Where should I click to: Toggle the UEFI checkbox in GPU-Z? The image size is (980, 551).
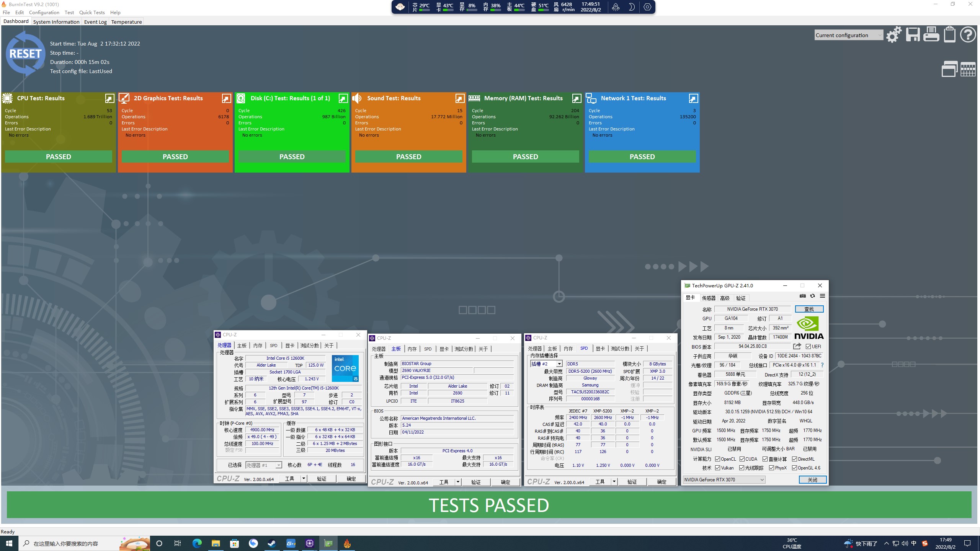(x=808, y=347)
